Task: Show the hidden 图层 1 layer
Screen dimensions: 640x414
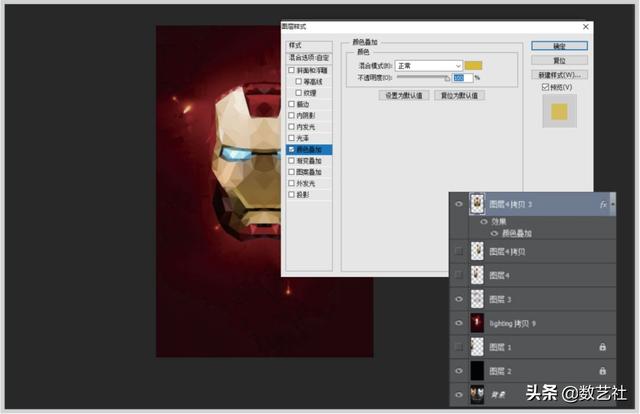Action: pyautogui.click(x=459, y=347)
